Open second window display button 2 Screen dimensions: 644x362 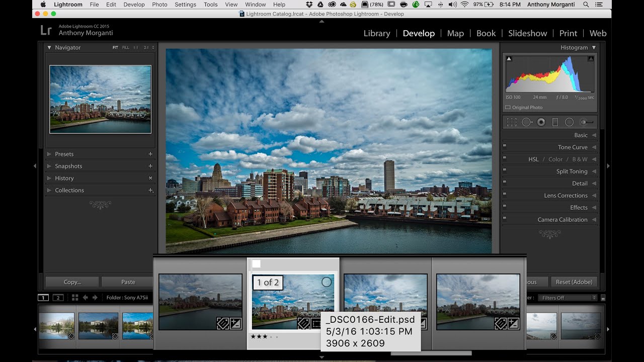tap(58, 298)
